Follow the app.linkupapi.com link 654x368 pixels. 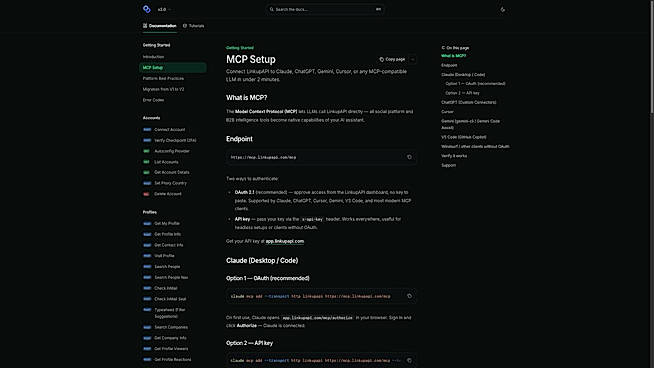point(285,241)
